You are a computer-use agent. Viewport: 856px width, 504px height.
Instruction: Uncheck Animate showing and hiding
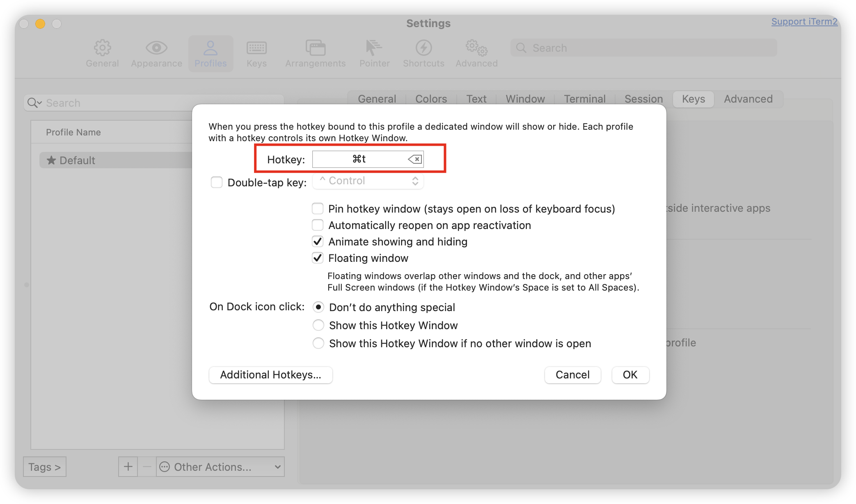pyautogui.click(x=318, y=242)
